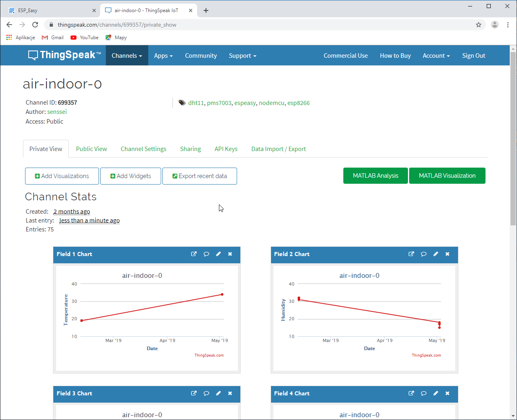Click the espeasy tag
The height and width of the screenshot is (420, 517).
(245, 103)
